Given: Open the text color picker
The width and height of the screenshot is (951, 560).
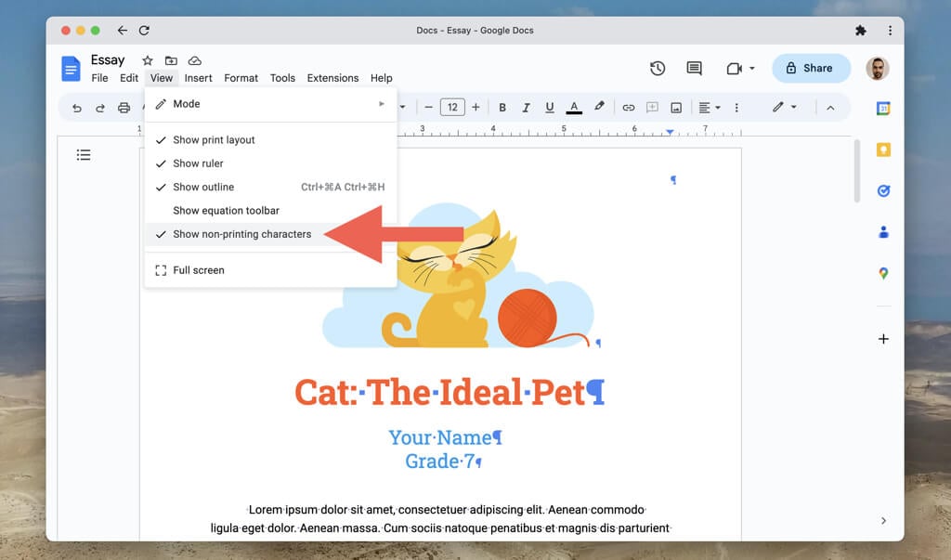Looking at the screenshot, I should coord(574,108).
